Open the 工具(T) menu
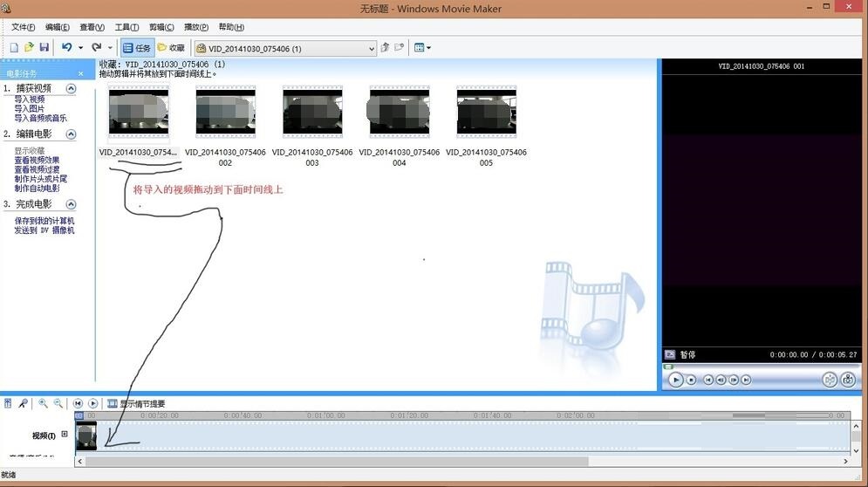The width and height of the screenshot is (868, 487). (x=126, y=27)
